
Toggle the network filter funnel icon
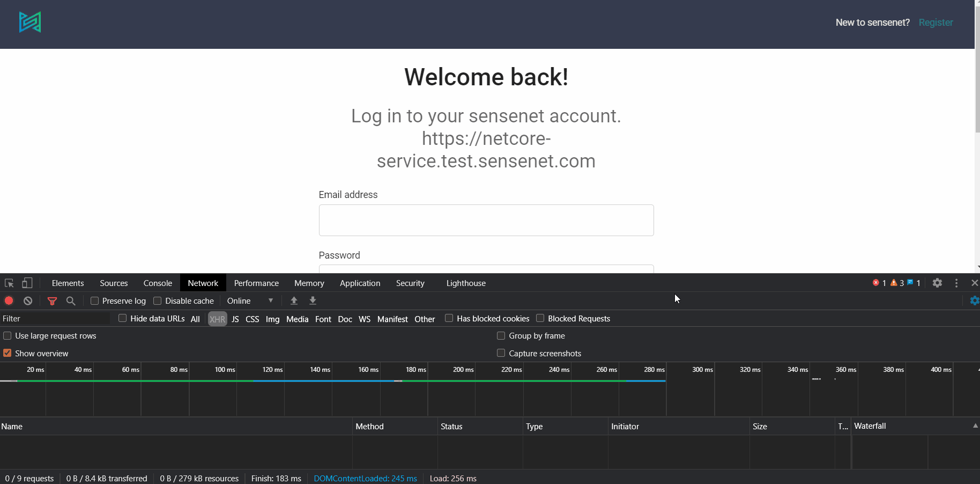point(52,300)
